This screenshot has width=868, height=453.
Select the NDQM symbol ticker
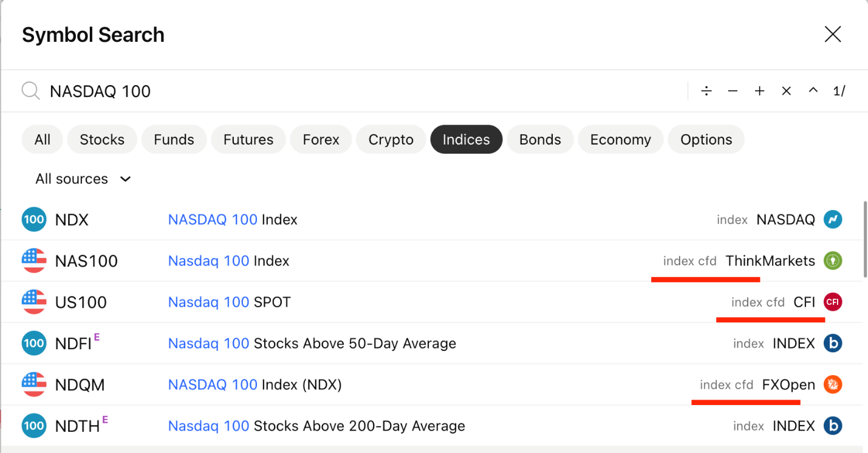coord(80,385)
